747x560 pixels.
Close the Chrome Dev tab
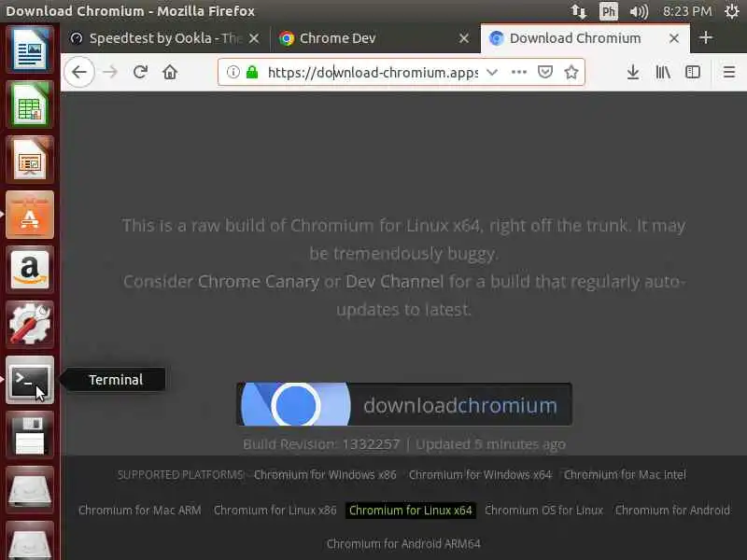(463, 38)
